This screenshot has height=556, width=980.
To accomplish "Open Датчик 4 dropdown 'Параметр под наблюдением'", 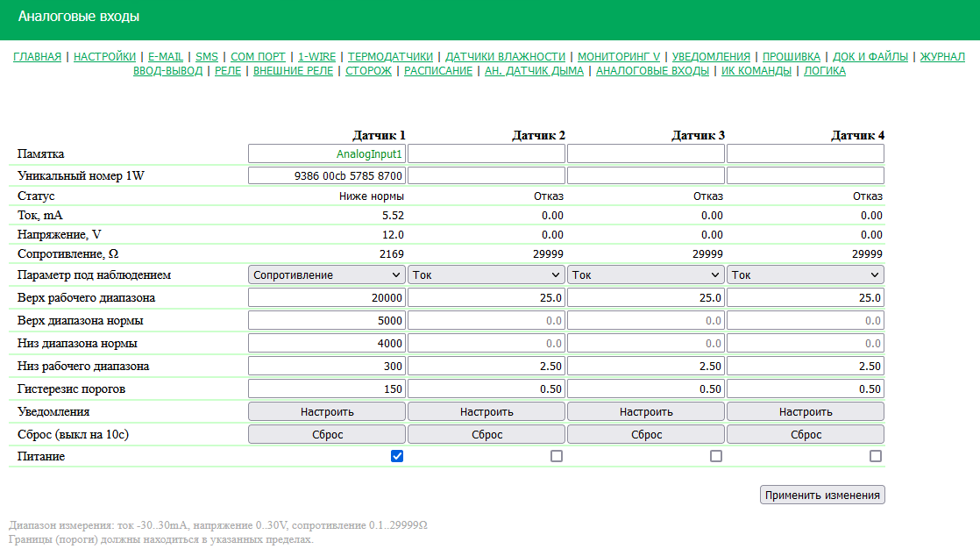I will point(806,274).
